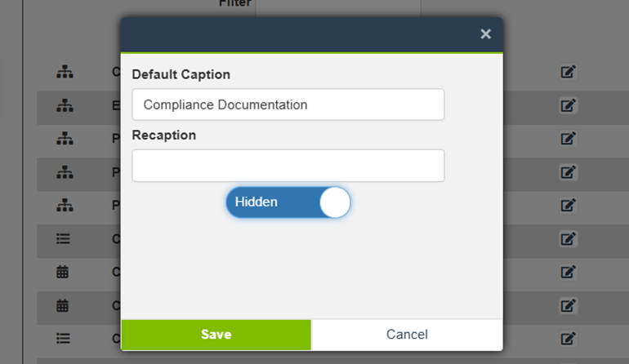Focus the empty Recaption input box
Viewport: 629px width, 364px height.
[x=288, y=166]
